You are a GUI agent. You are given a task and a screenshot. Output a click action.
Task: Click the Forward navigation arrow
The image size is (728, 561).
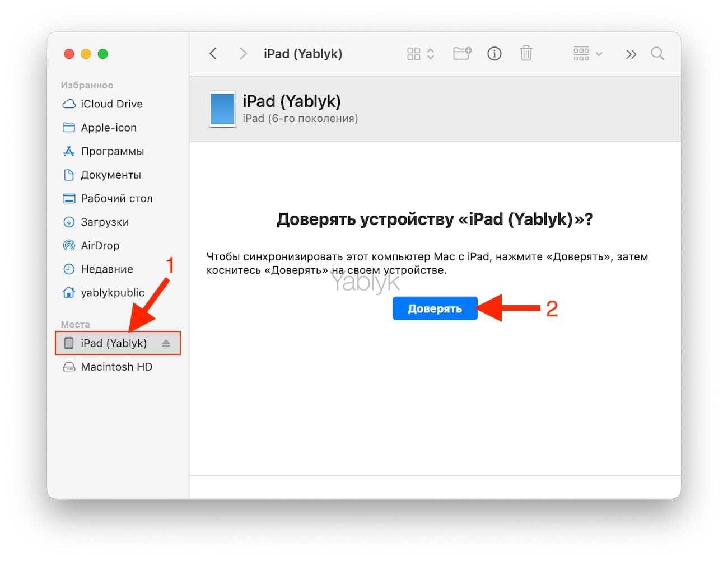tap(243, 54)
